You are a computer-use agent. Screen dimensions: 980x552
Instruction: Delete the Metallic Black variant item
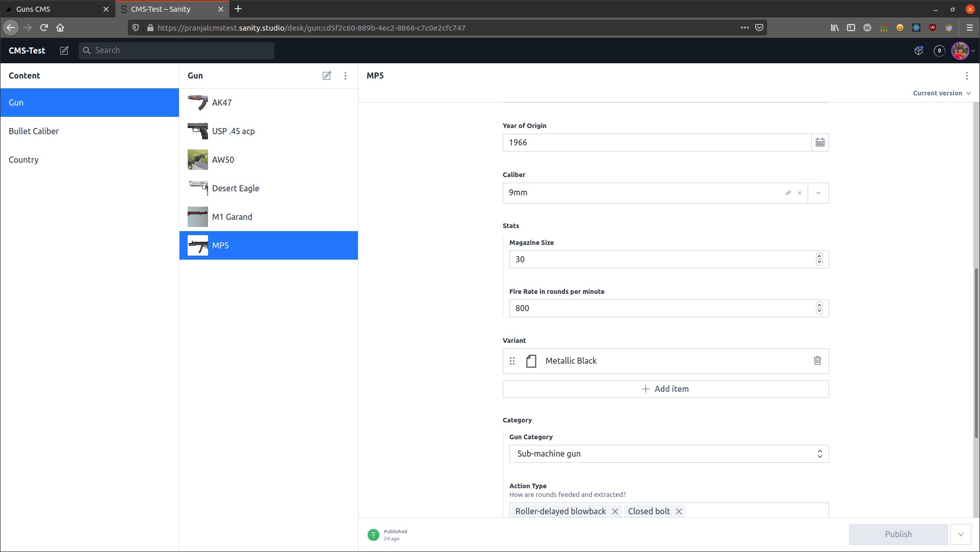[817, 361]
